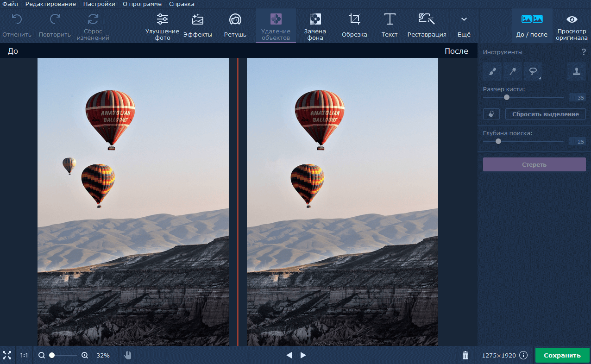Image resolution: width=591 pixels, height=364 pixels.
Task: Select the selection brush tool
Action: tap(492, 71)
